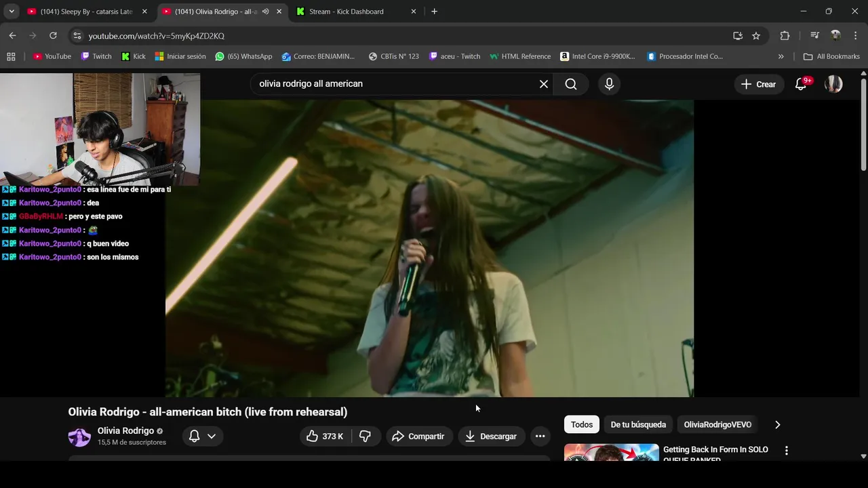Open the Iniciar sesión bookmark
This screenshot has height=488, width=868.
click(x=180, y=56)
